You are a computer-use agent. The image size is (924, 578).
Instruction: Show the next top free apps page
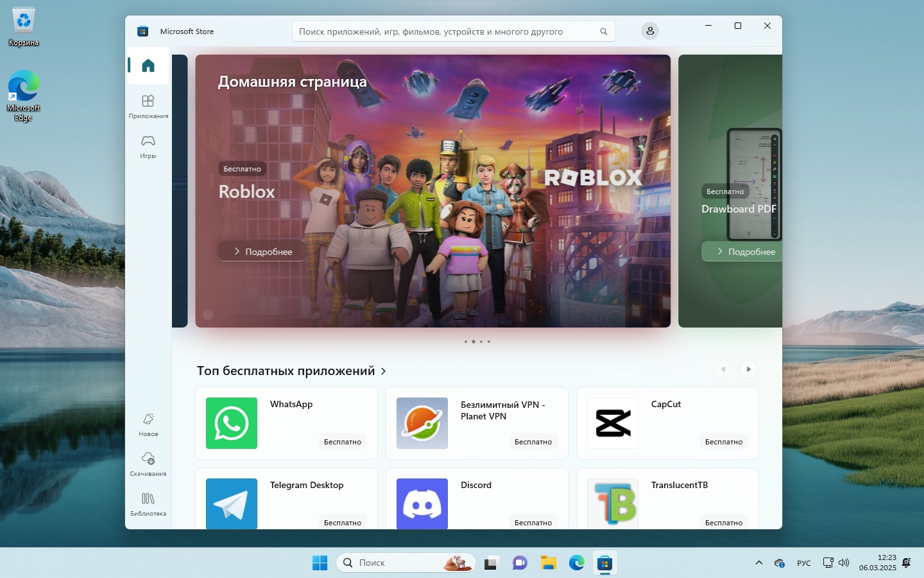coord(748,369)
